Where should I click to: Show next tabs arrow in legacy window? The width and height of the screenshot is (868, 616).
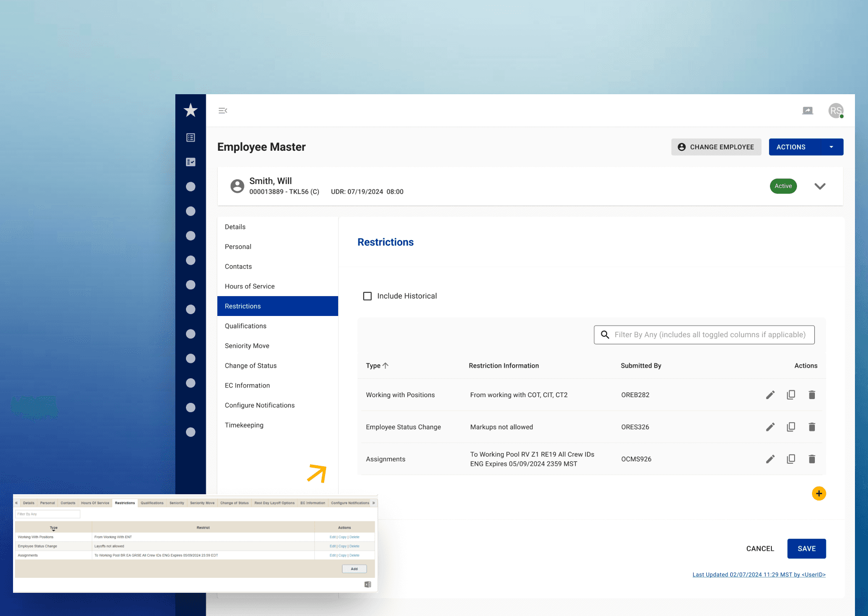pyautogui.click(x=373, y=503)
